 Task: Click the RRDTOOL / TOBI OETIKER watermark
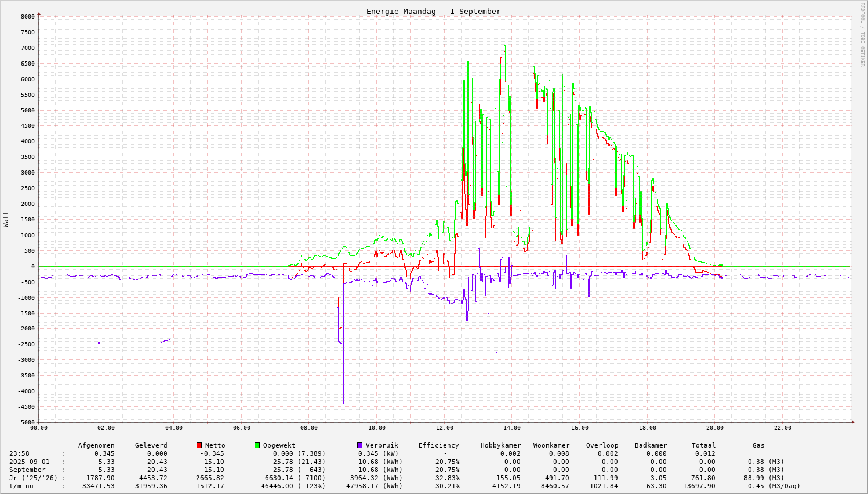click(x=862, y=35)
